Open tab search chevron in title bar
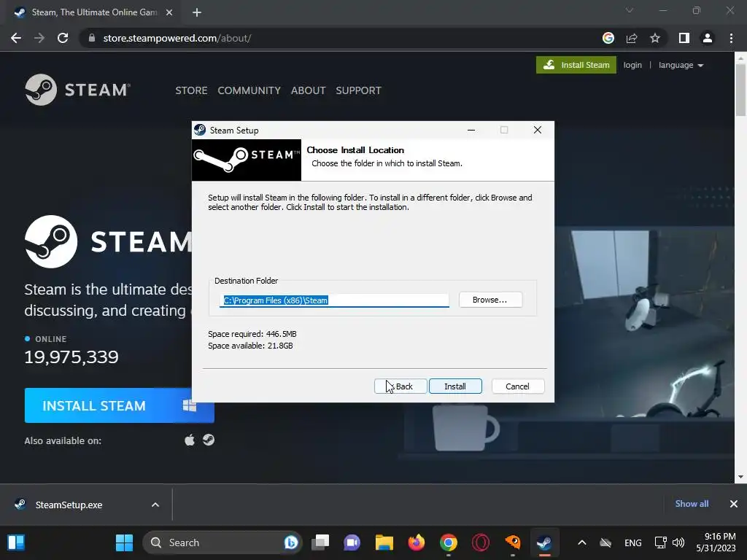This screenshot has width=747, height=560. coord(630,10)
